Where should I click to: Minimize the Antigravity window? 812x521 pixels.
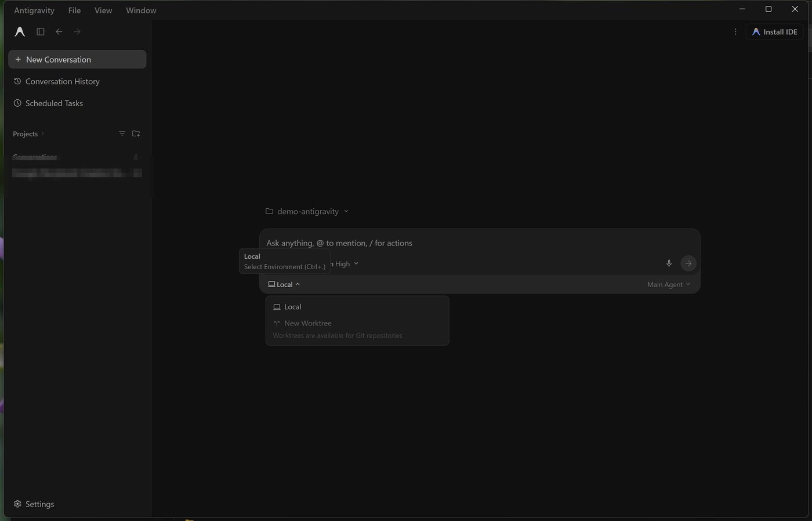(742, 9)
